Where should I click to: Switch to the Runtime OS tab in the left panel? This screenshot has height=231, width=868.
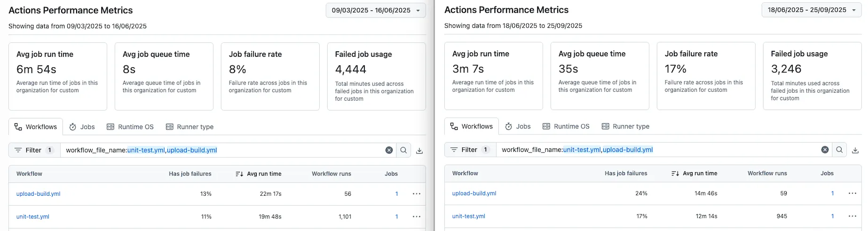tap(130, 127)
